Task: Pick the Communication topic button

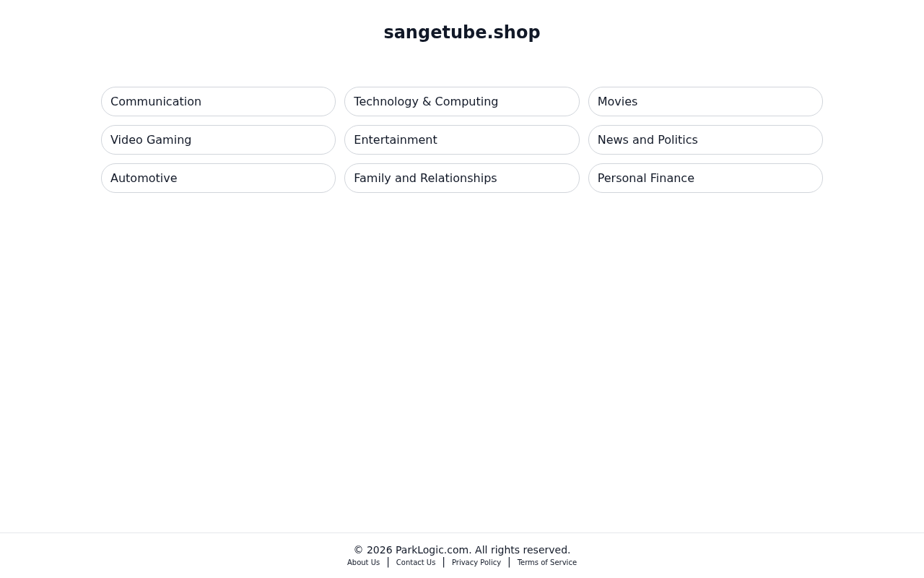Action: click(x=218, y=101)
